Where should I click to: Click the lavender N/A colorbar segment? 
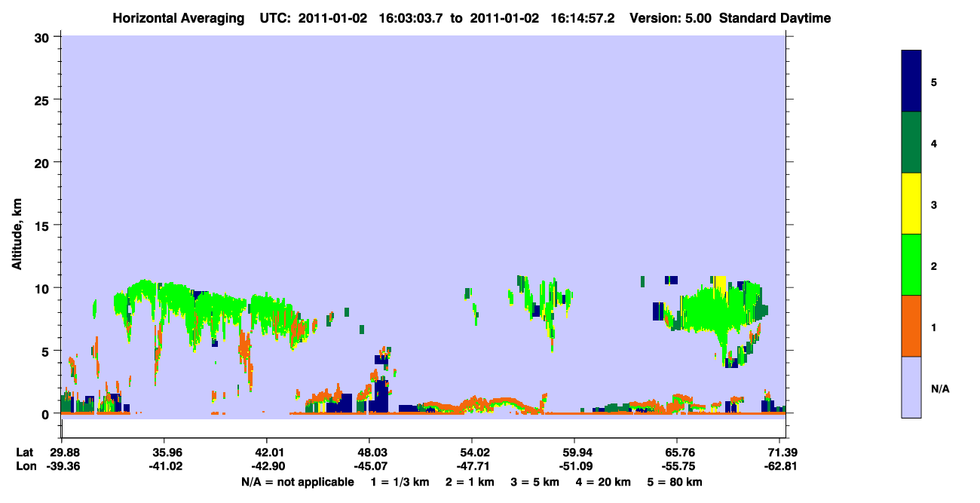(911, 387)
